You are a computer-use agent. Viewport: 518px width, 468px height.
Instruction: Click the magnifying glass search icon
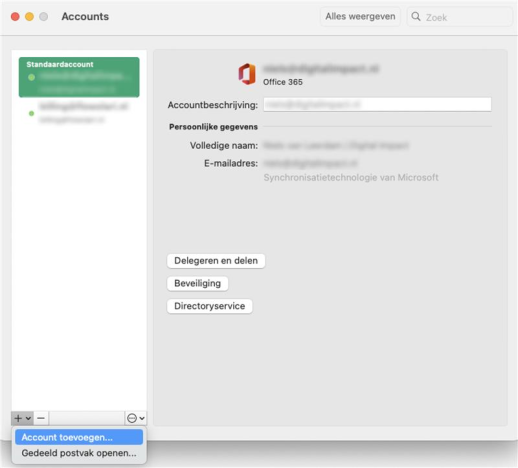point(416,16)
